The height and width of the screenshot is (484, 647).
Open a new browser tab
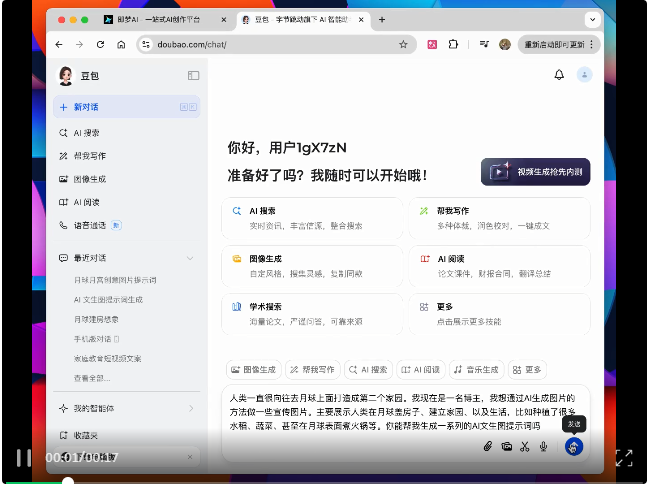(382, 19)
